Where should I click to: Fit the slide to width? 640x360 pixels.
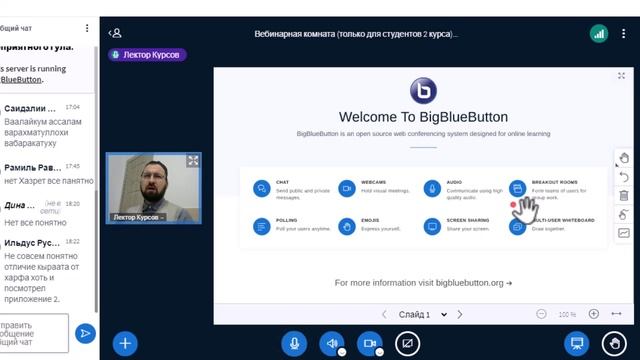click(x=616, y=314)
